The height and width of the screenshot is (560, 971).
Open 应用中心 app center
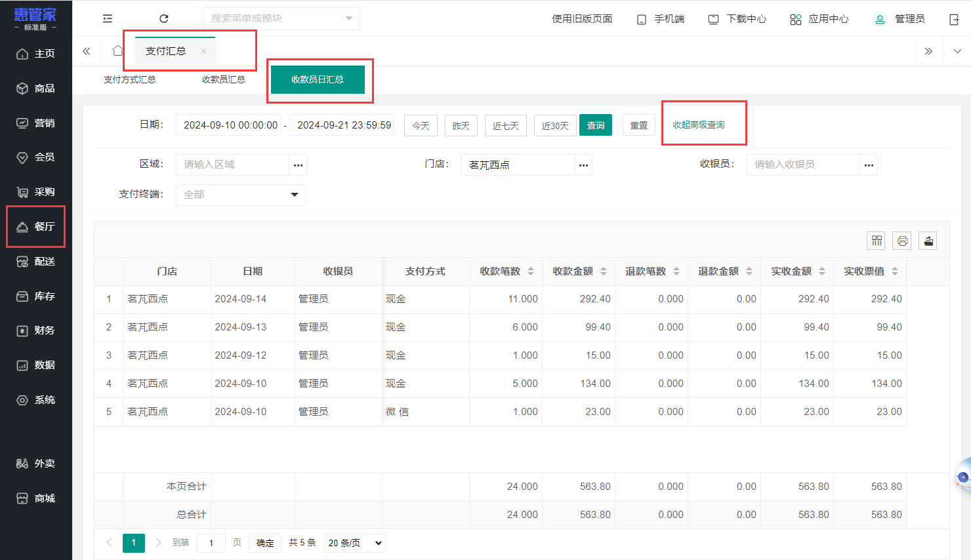819,19
